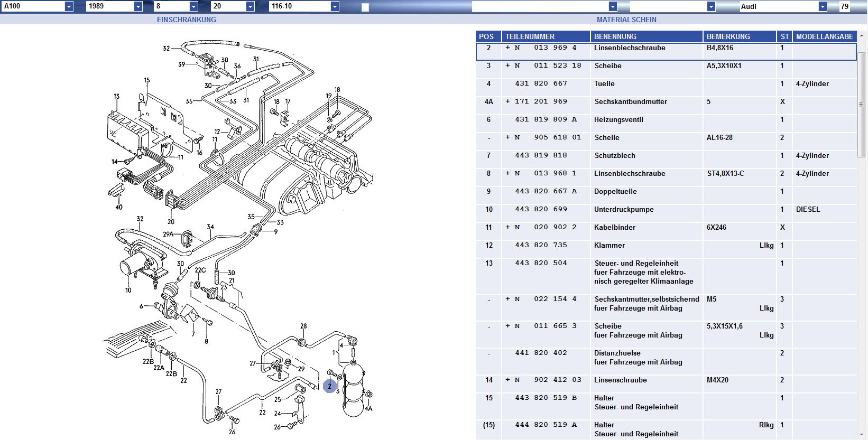Open the 116-10 illustration dropdown

[x=335, y=6]
